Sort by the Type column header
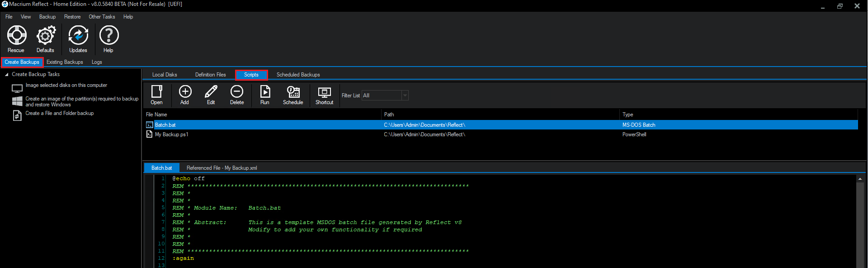 (739, 115)
